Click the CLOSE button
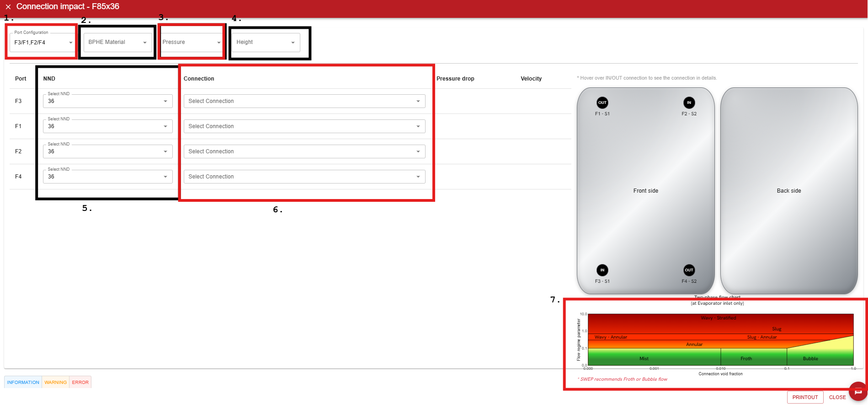The width and height of the screenshot is (868, 405). (x=837, y=397)
